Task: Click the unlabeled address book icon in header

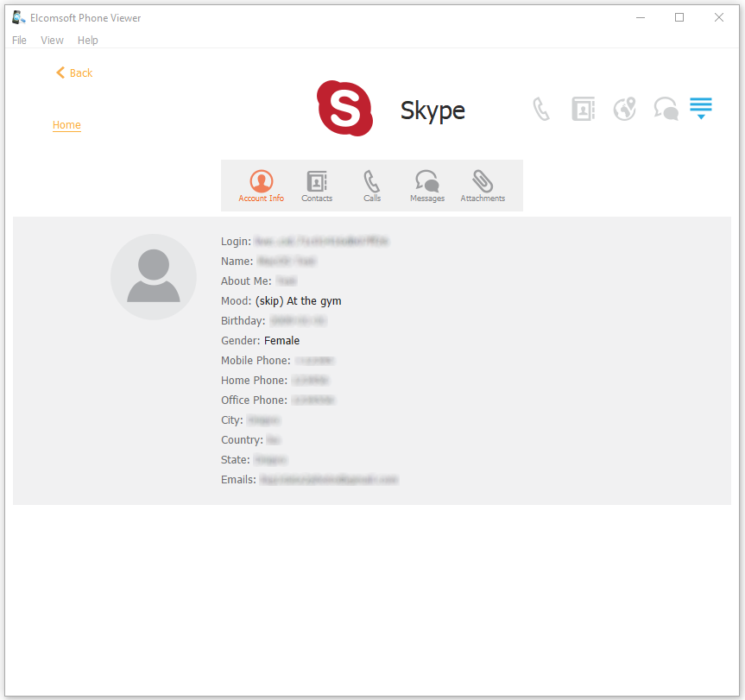Action: pos(584,110)
